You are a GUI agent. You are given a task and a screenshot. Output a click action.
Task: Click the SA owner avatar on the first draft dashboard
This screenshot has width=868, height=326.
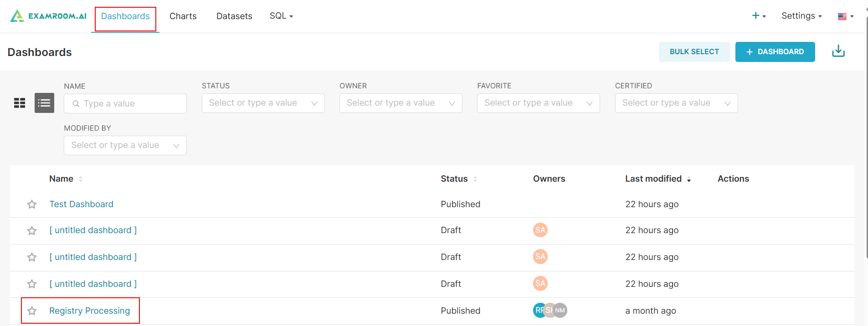[x=540, y=230]
